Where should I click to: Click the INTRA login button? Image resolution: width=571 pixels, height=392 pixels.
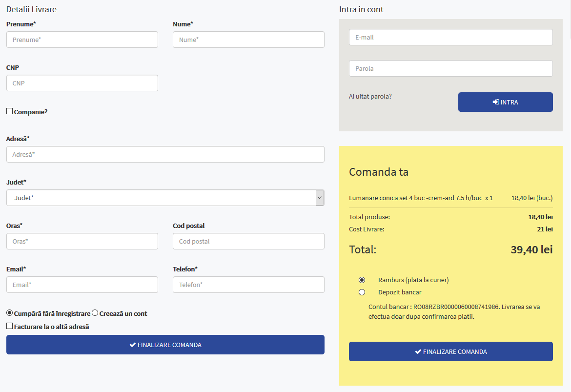coord(505,102)
